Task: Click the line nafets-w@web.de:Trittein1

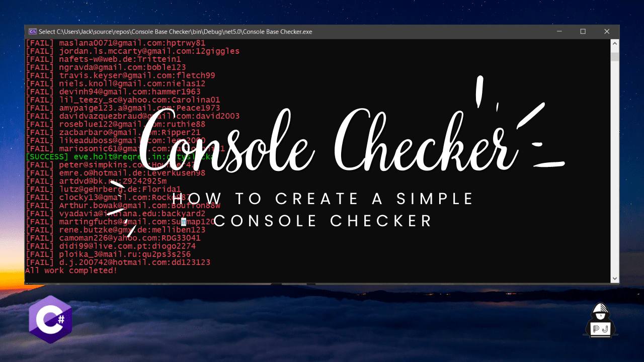Action: point(103,59)
